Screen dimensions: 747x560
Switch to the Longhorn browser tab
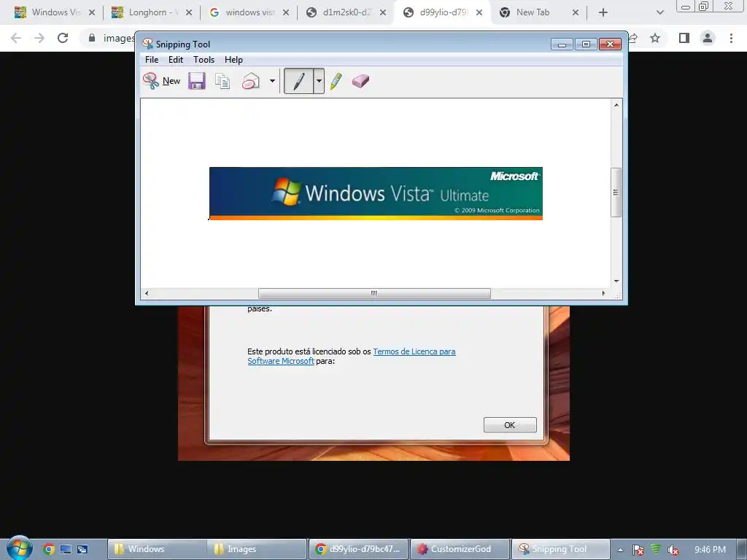pos(150,12)
